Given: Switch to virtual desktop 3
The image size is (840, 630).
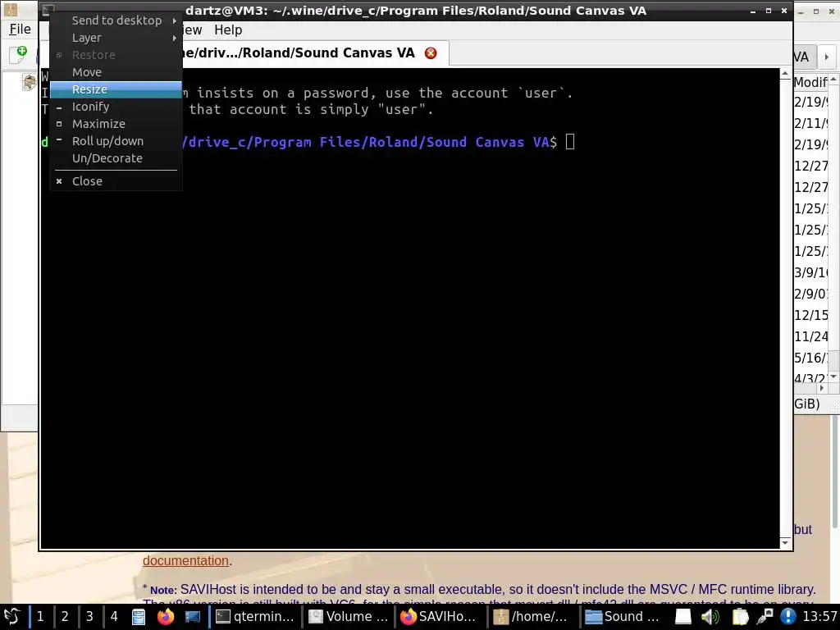Looking at the screenshot, I should coord(89,617).
